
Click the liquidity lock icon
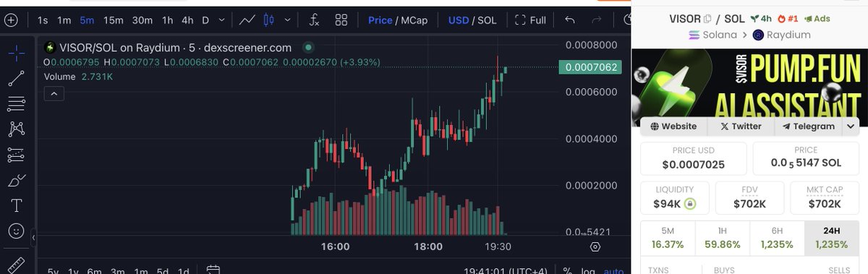click(x=690, y=204)
